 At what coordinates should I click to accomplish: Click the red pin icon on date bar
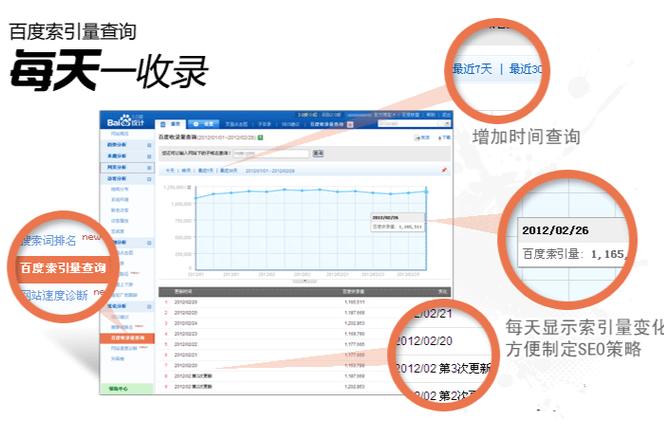coord(444,170)
